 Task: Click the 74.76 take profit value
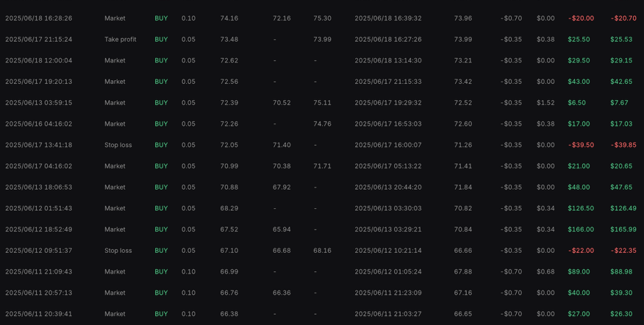(322, 124)
